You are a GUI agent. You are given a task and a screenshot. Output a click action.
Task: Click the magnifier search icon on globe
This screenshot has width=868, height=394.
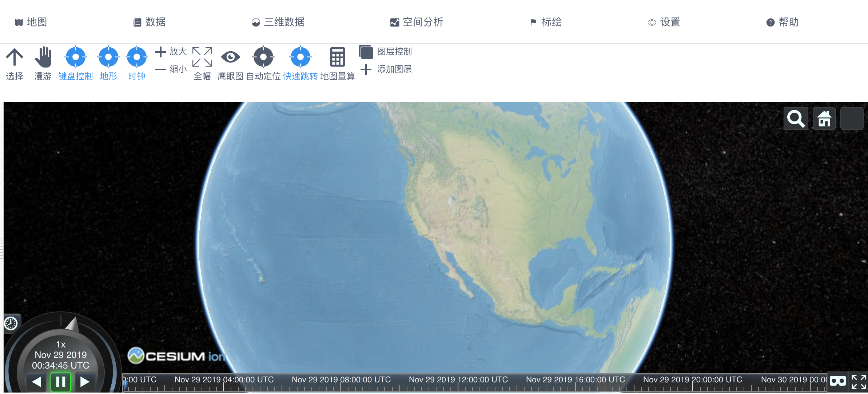[x=796, y=119]
